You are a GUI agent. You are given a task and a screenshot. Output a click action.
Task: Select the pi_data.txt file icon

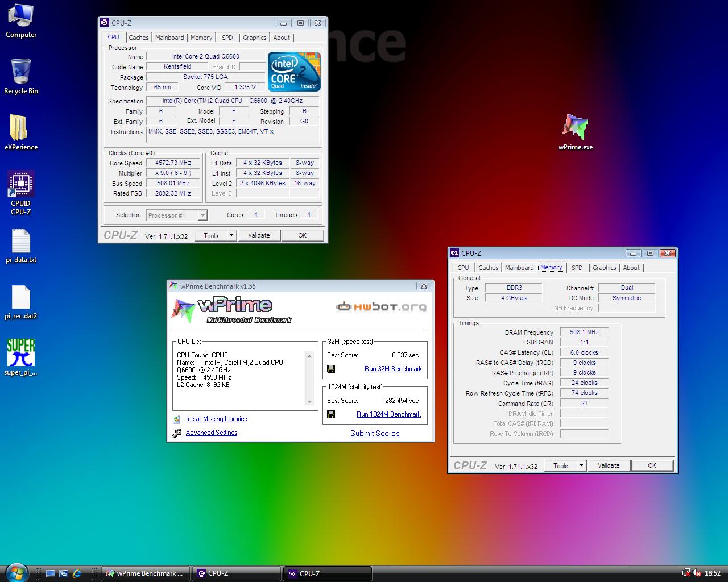point(21,246)
